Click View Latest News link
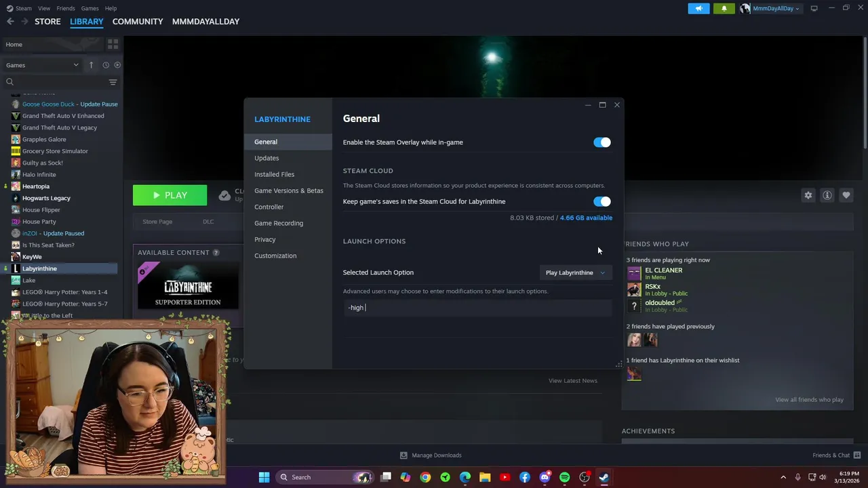This screenshot has width=868, height=488. click(573, 381)
